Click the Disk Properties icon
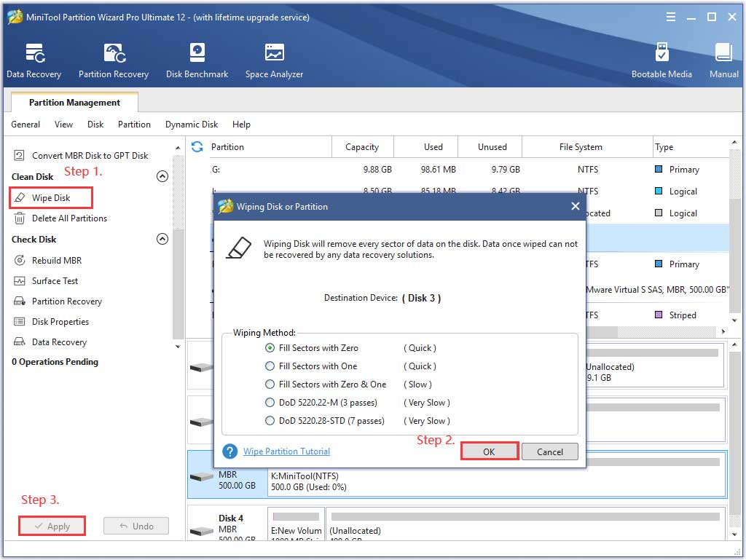Viewport: 746px width, 560px height. click(x=20, y=321)
